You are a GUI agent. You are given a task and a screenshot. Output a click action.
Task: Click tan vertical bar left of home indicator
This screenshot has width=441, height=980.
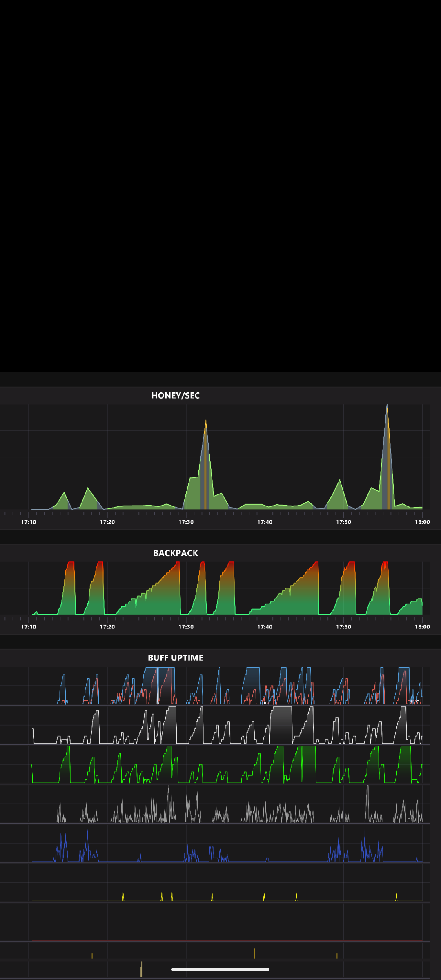coord(141,969)
